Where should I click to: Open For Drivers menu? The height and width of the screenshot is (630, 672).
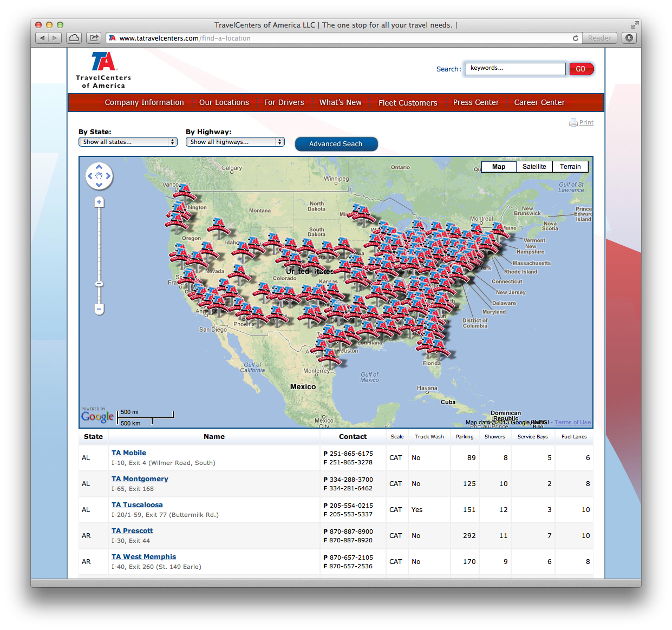tap(284, 102)
